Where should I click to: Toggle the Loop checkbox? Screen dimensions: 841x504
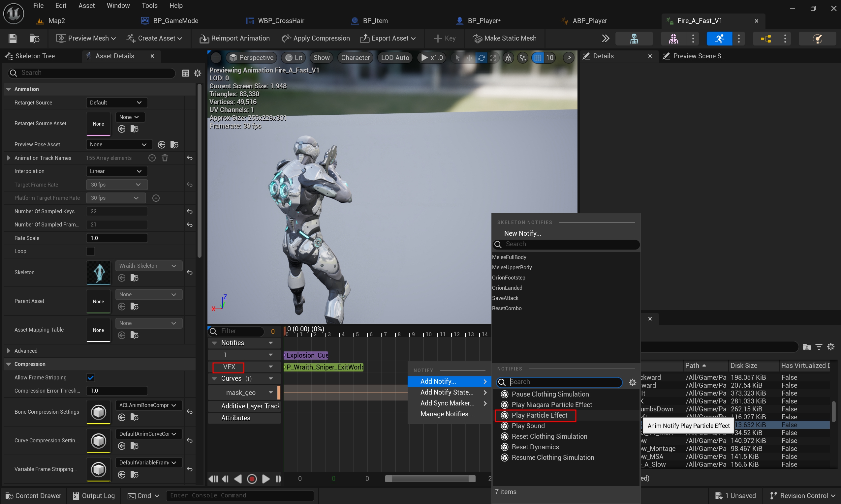[x=90, y=251]
